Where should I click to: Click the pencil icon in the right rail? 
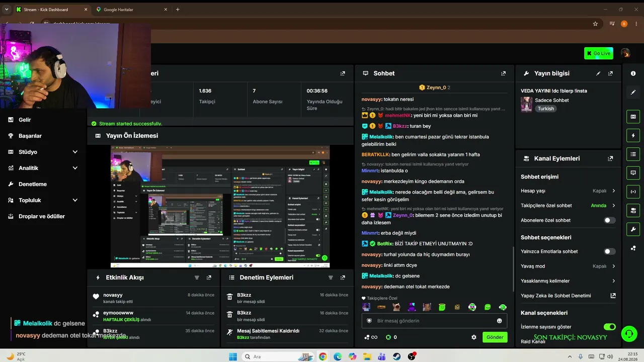click(x=633, y=93)
